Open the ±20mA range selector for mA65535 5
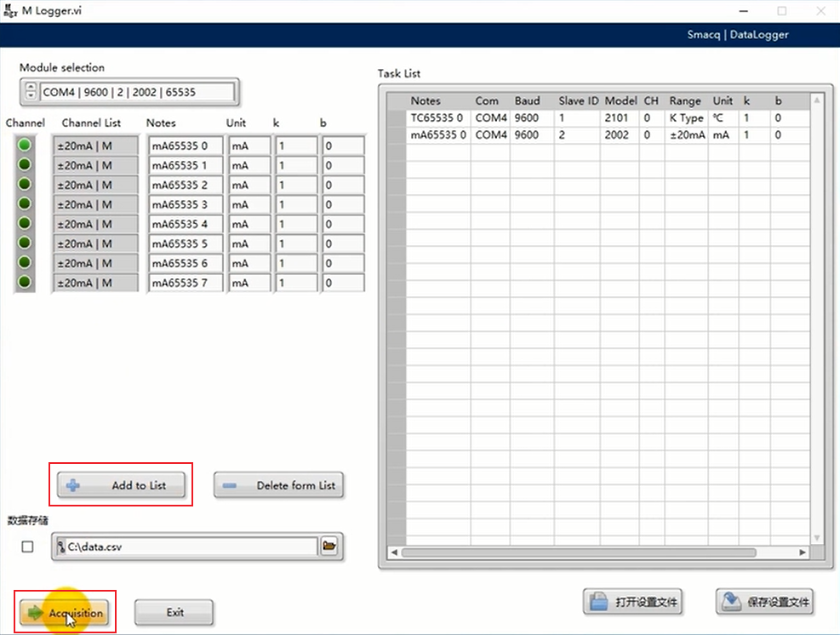The image size is (840, 635). (x=94, y=243)
